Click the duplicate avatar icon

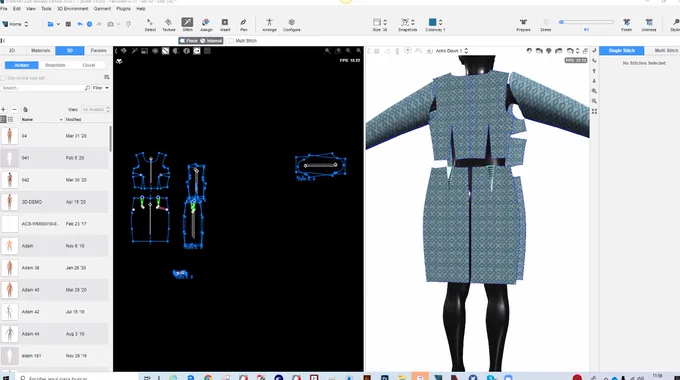pos(25,109)
